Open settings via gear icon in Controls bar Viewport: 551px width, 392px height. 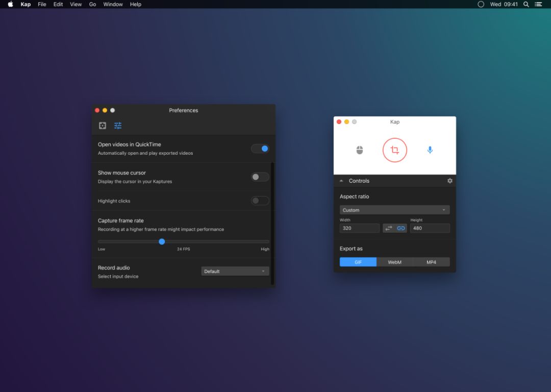pos(449,181)
